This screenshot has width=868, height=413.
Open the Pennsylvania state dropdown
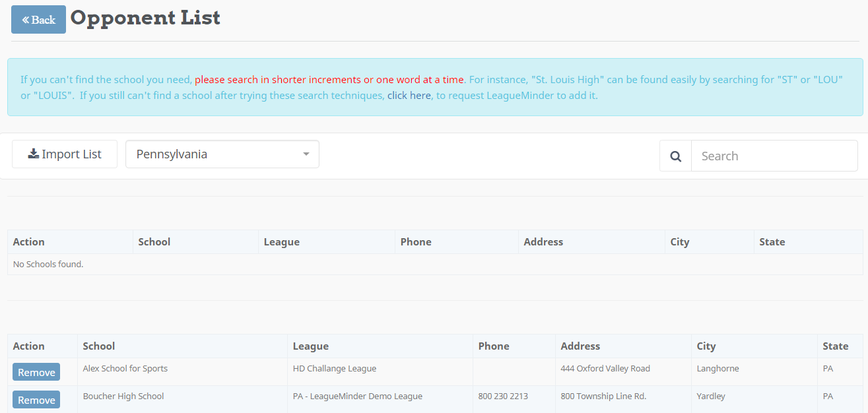point(222,154)
